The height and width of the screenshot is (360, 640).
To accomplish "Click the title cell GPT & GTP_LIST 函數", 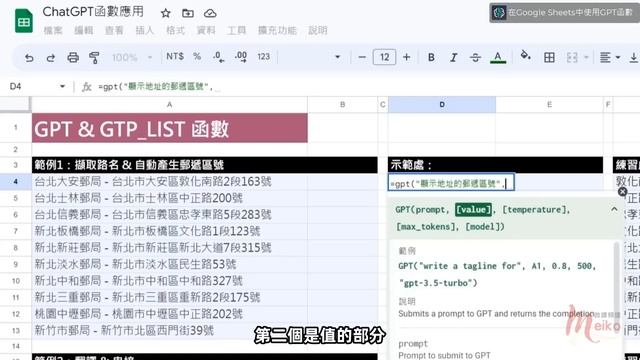I will tap(169, 128).
